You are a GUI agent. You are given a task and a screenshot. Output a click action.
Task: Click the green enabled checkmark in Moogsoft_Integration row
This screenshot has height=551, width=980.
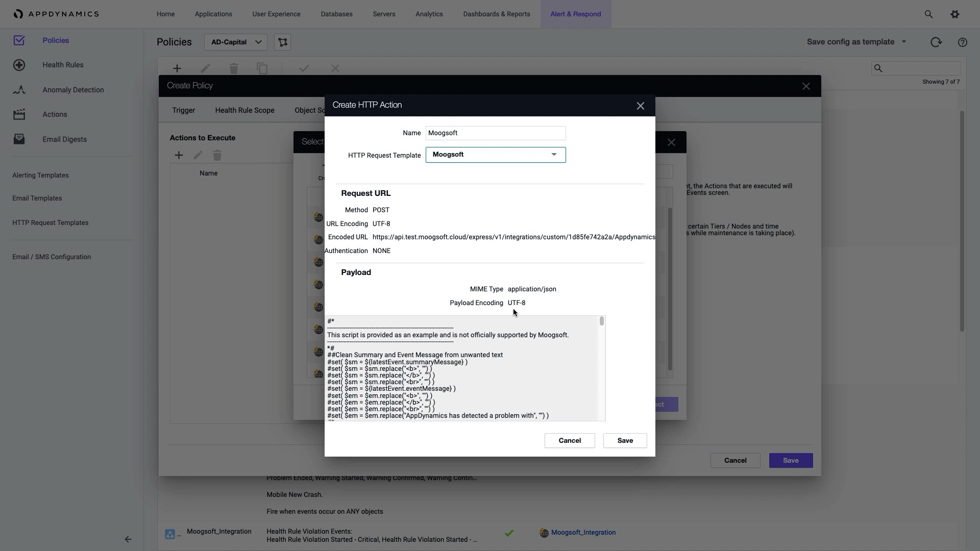click(509, 533)
